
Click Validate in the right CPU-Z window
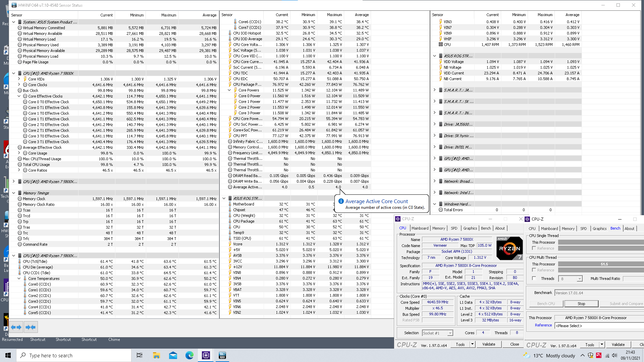pyautogui.click(x=618, y=345)
